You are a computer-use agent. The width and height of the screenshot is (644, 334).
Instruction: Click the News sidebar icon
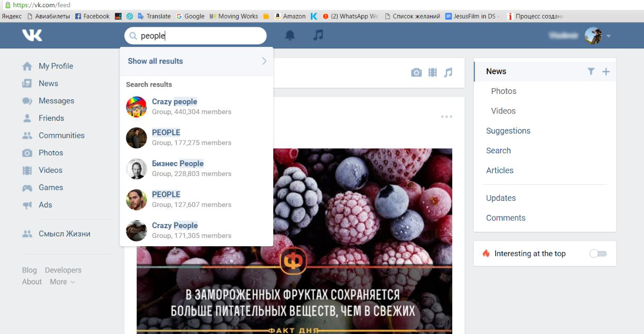[x=27, y=84]
